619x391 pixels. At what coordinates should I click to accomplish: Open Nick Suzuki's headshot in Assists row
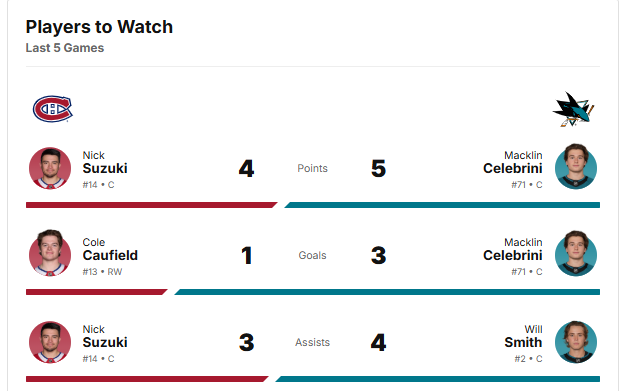[50, 342]
